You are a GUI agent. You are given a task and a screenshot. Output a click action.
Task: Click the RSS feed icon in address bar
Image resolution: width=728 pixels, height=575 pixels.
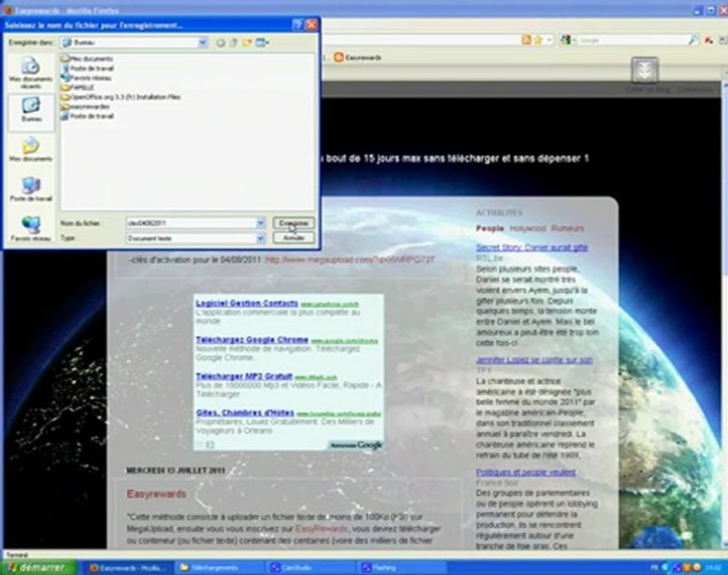click(526, 41)
